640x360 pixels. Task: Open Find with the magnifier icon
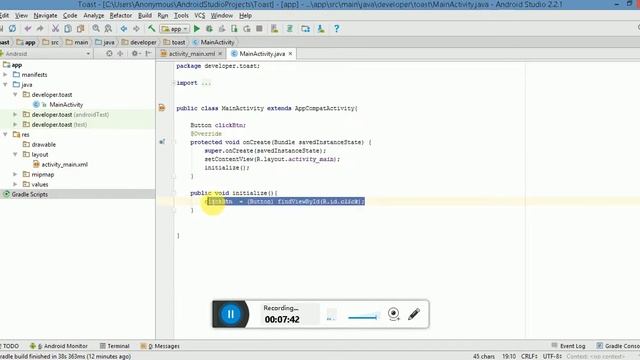(x=96, y=29)
